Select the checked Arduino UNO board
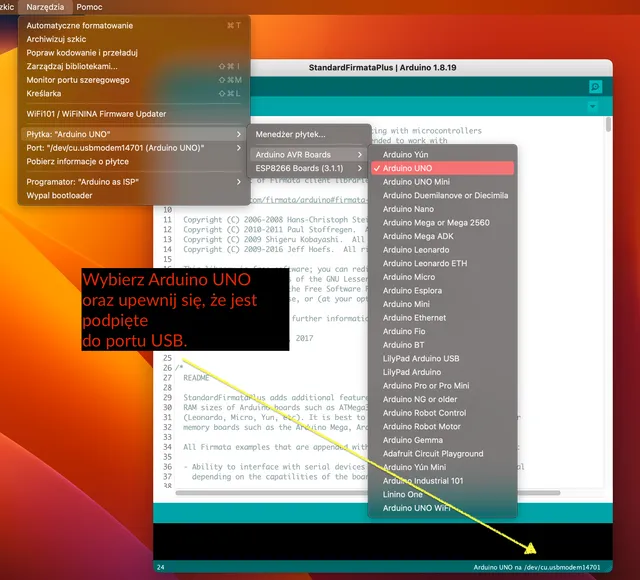 point(442,168)
